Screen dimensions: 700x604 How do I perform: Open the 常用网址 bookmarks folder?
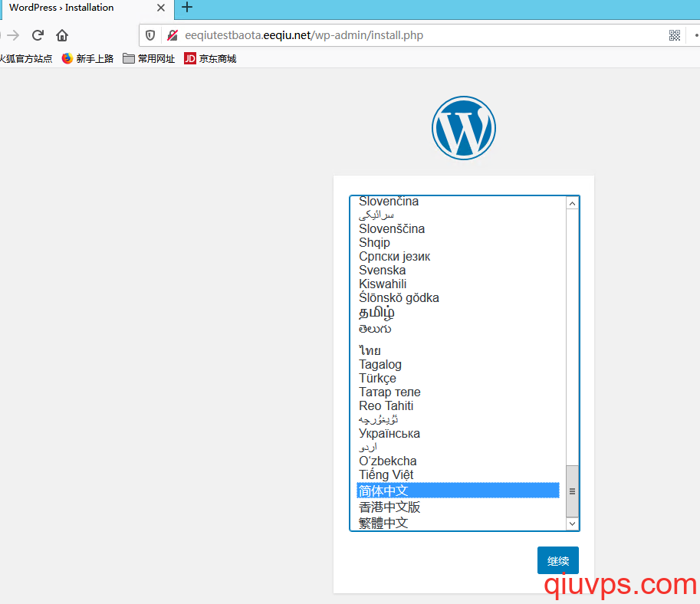(149, 58)
